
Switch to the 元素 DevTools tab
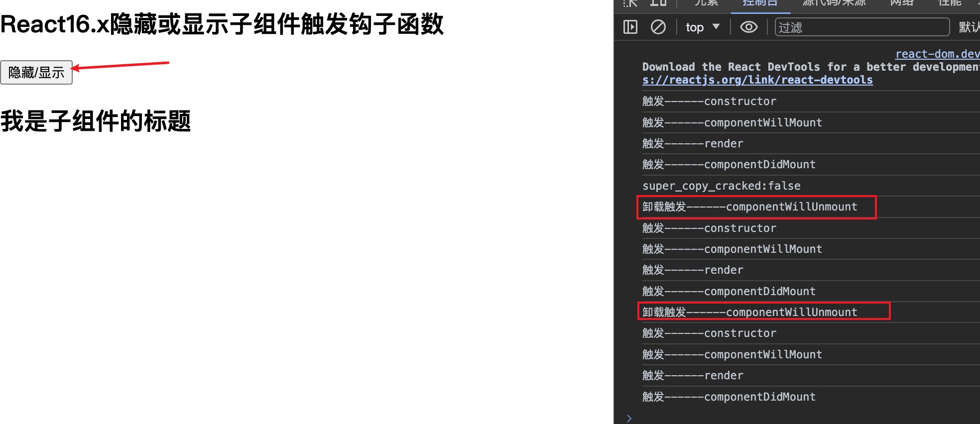coord(706,3)
